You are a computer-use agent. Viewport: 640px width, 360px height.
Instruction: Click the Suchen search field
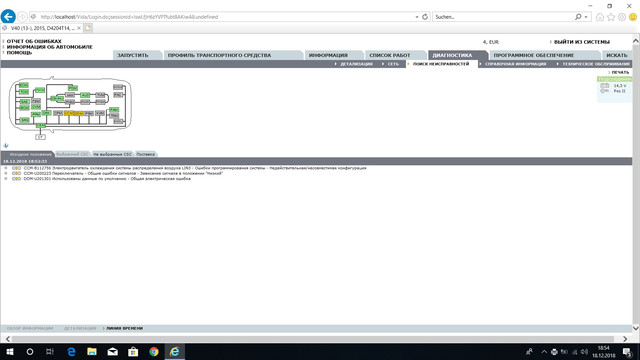(504, 17)
